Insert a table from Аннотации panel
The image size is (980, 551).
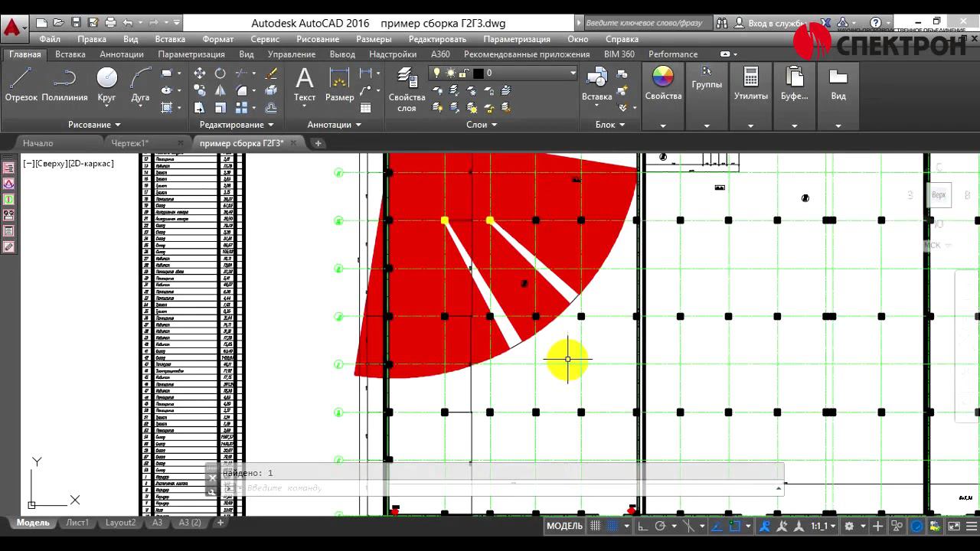coord(366,108)
